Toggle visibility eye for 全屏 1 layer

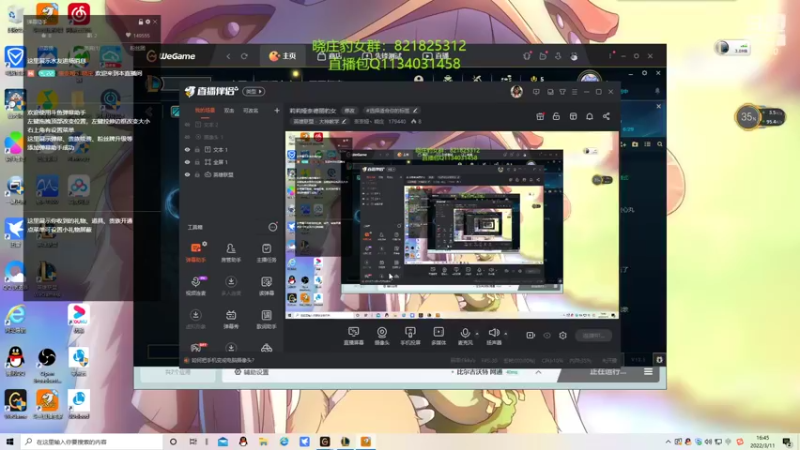click(187, 162)
